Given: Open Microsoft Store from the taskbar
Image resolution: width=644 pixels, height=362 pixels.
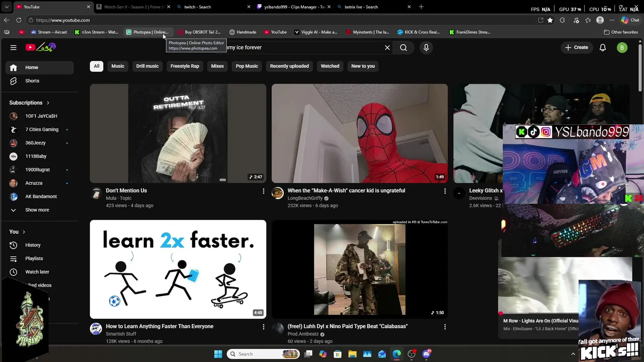Looking at the screenshot, I should (338, 354).
